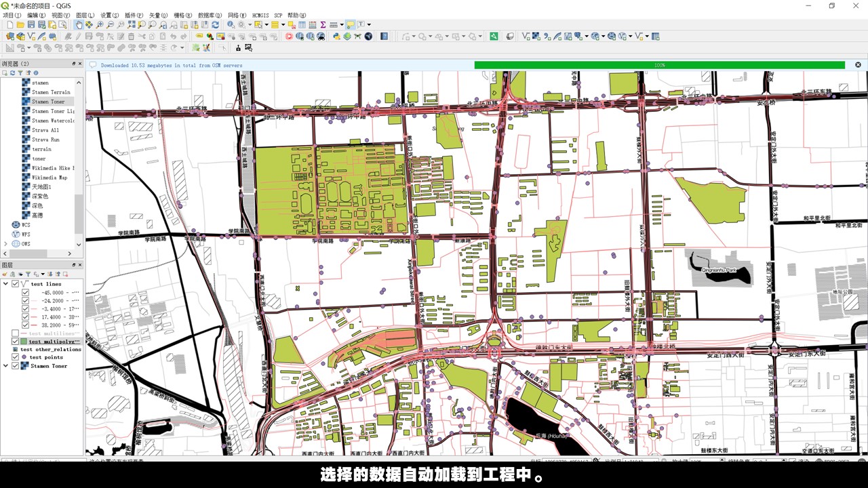Screen dimensions: 868x488
Task: Open the blue help book icon
Action: 384,36
